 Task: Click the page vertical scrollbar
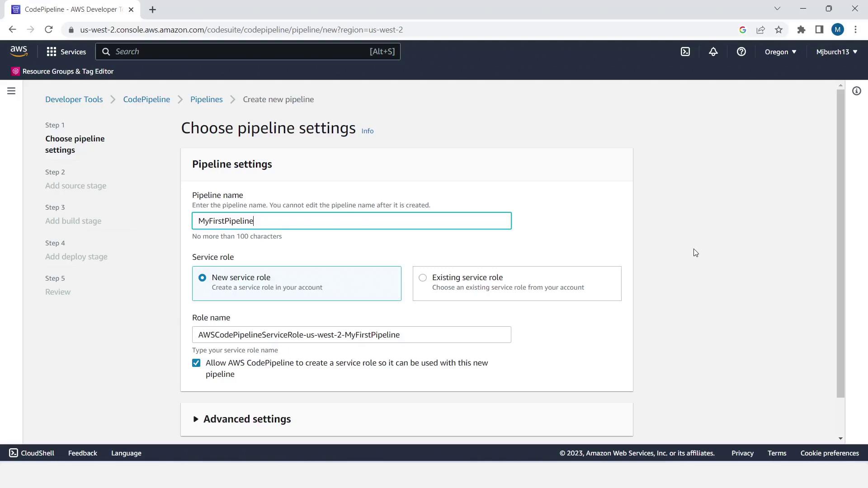click(x=840, y=244)
